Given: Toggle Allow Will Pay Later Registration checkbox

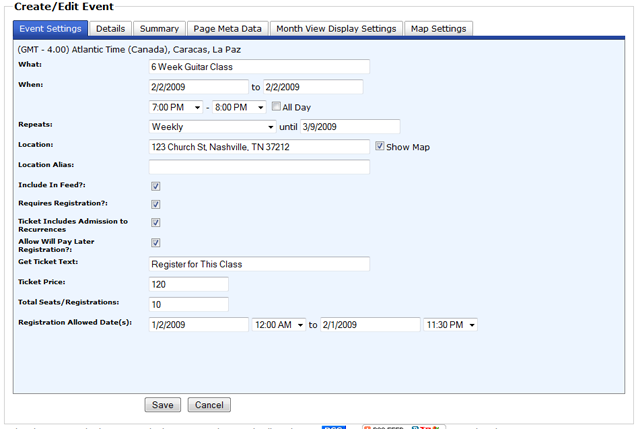Looking at the screenshot, I should (x=156, y=242).
